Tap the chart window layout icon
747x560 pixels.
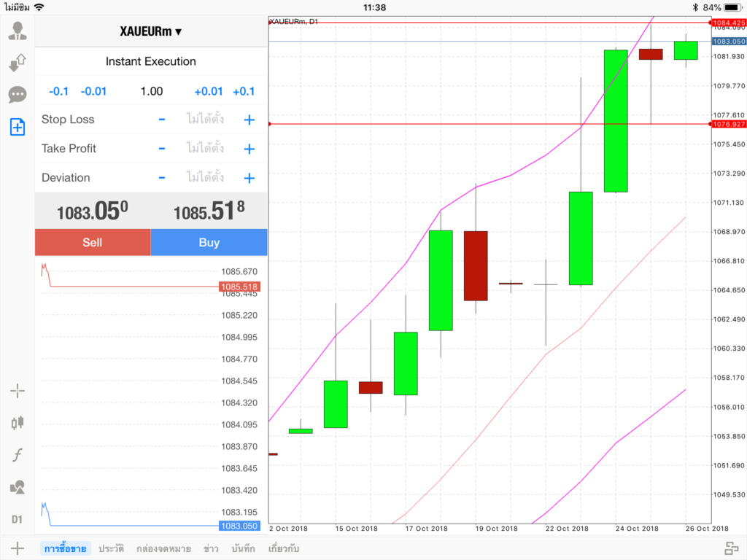click(x=731, y=548)
